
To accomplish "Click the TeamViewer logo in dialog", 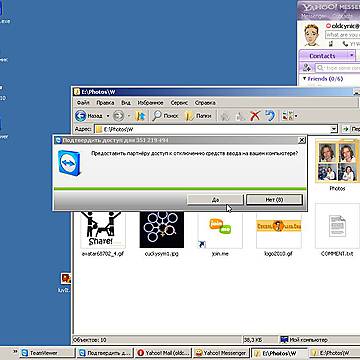I will (69, 163).
